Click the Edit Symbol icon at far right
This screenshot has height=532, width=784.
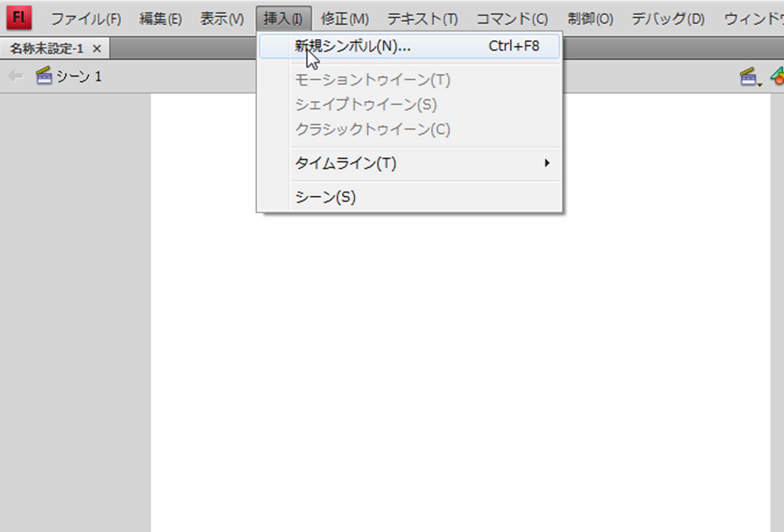pyautogui.click(x=778, y=76)
